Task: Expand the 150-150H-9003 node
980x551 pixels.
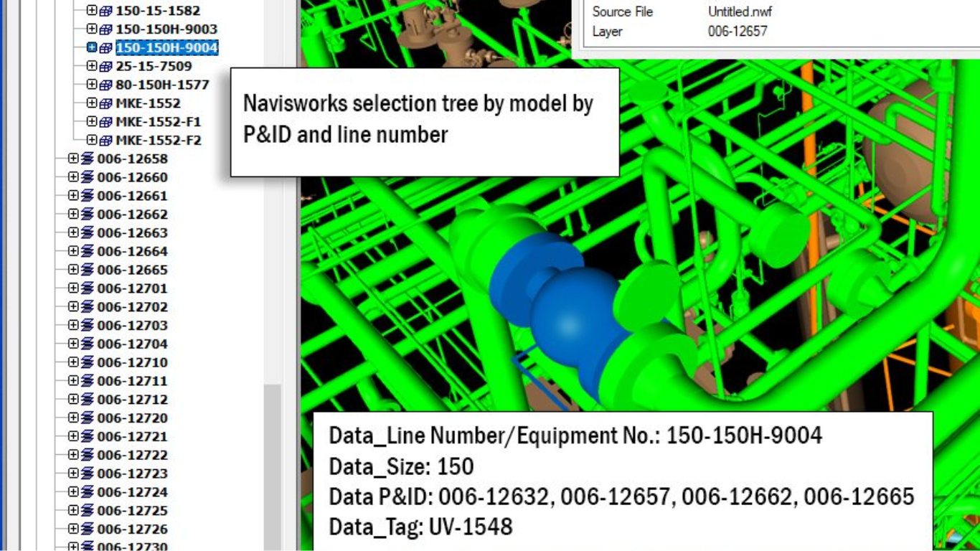Action: [91, 29]
